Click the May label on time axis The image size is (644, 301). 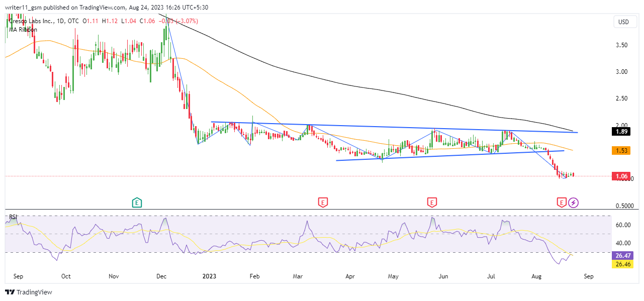pyautogui.click(x=394, y=276)
